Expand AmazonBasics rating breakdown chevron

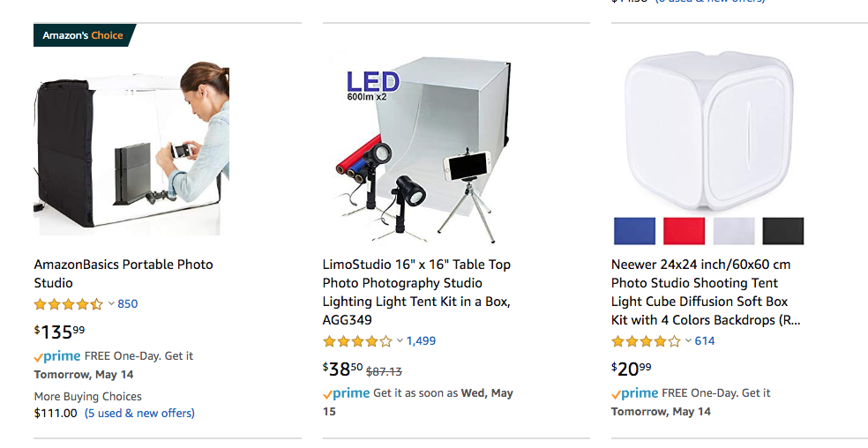coord(111,304)
